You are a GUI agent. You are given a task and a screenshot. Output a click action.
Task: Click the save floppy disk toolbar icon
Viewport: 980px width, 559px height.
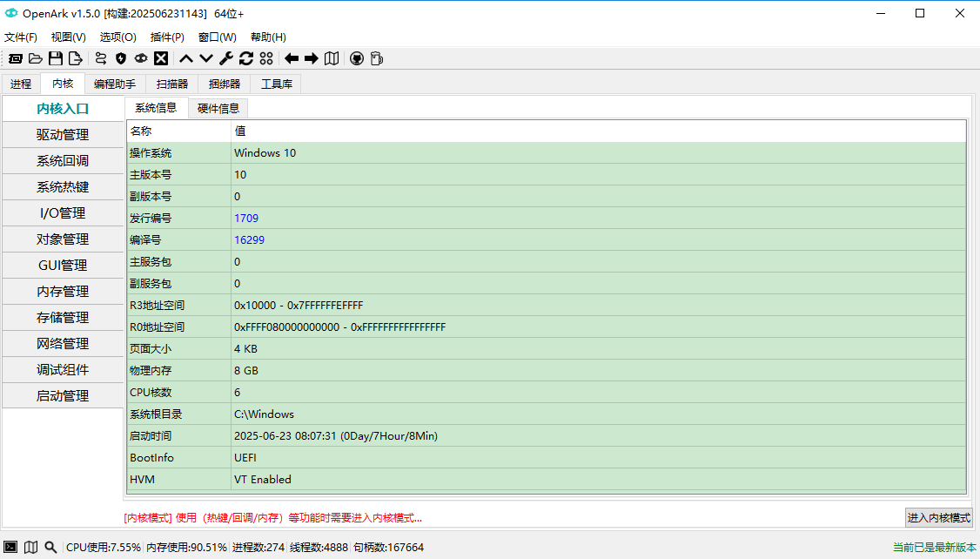pos(56,58)
